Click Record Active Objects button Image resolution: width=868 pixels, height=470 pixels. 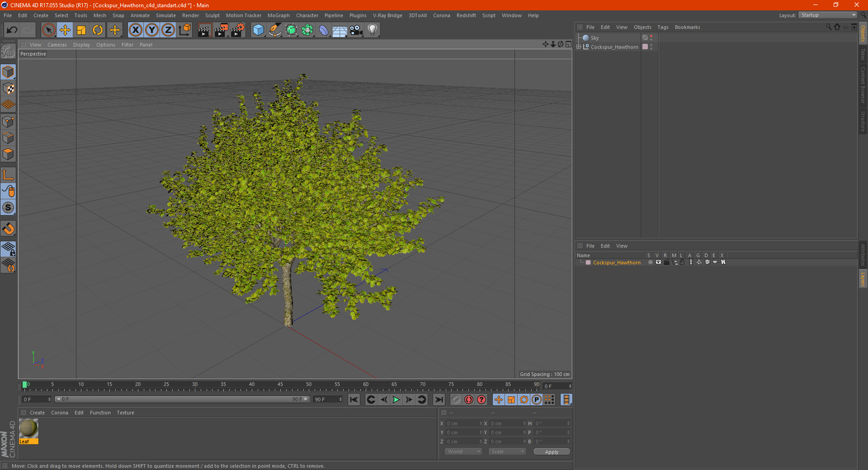[x=456, y=399]
